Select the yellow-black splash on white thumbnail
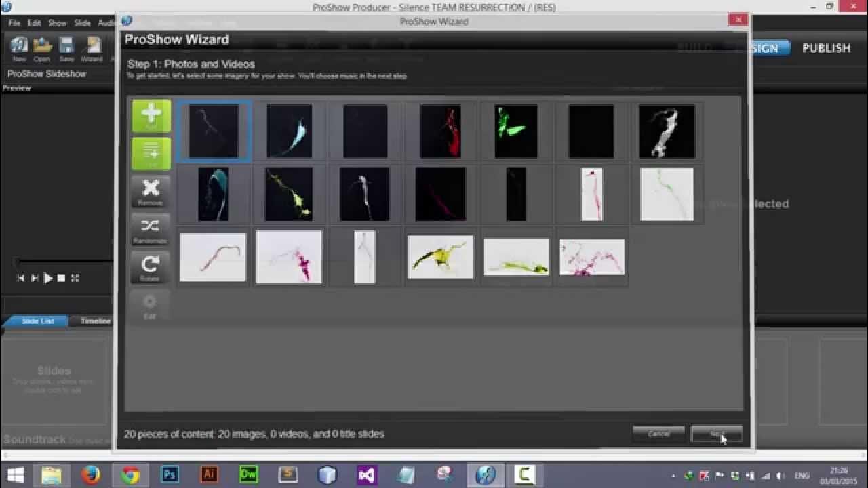The width and height of the screenshot is (868, 488). pyautogui.click(x=441, y=257)
